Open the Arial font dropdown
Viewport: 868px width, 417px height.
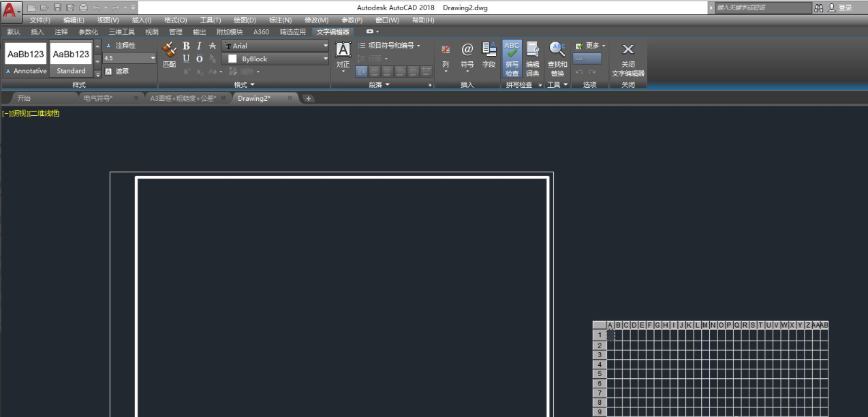326,46
